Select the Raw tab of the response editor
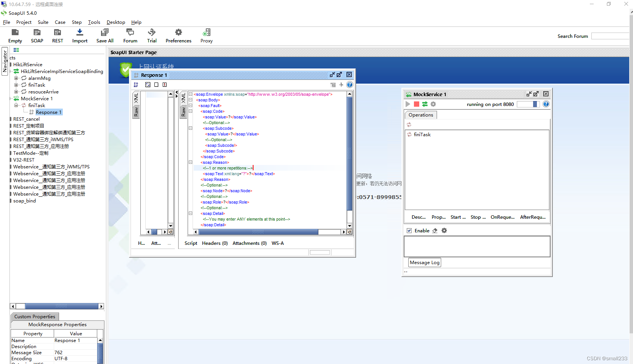 (184, 112)
